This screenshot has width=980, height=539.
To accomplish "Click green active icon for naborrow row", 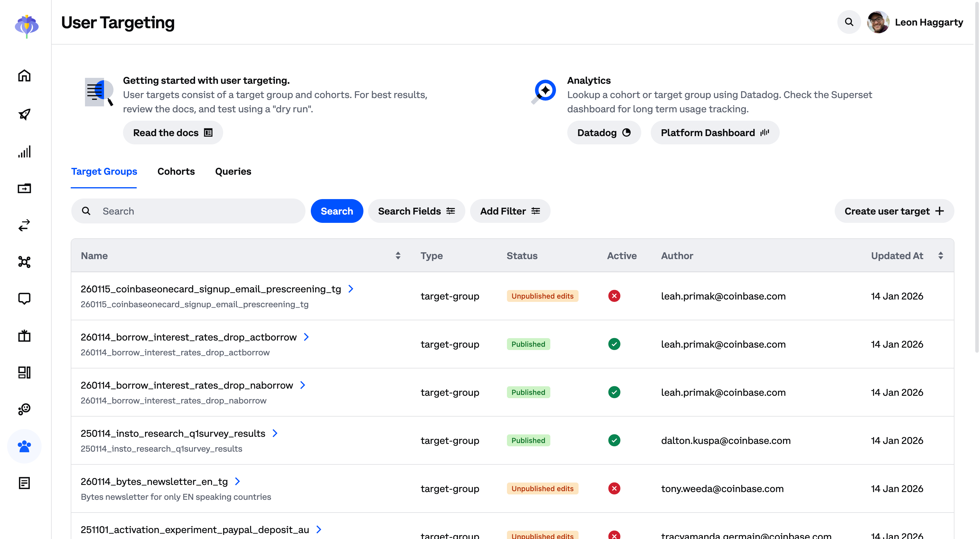I will pyautogui.click(x=614, y=392).
